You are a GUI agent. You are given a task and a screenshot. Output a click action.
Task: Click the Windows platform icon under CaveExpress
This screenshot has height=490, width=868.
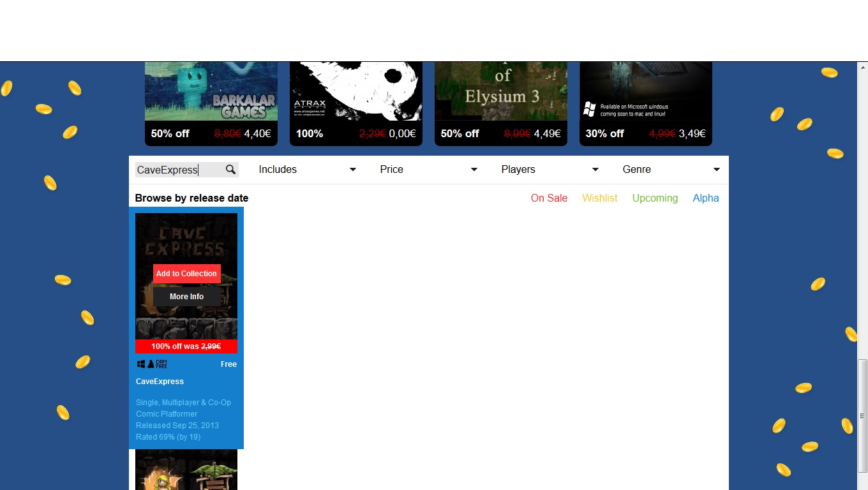coord(141,364)
